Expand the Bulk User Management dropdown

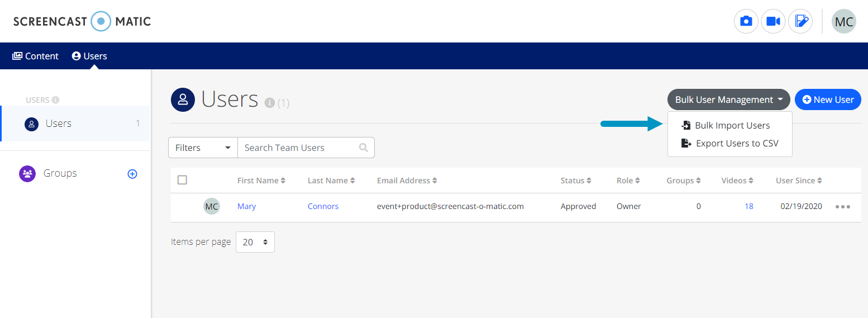click(x=728, y=99)
